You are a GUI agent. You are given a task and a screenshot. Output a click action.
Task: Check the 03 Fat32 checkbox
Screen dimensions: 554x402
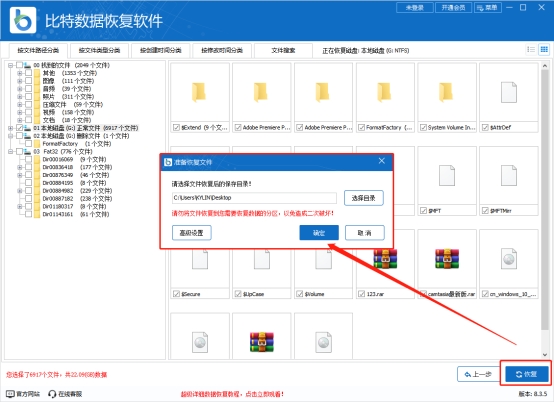(x=19, y=152)
